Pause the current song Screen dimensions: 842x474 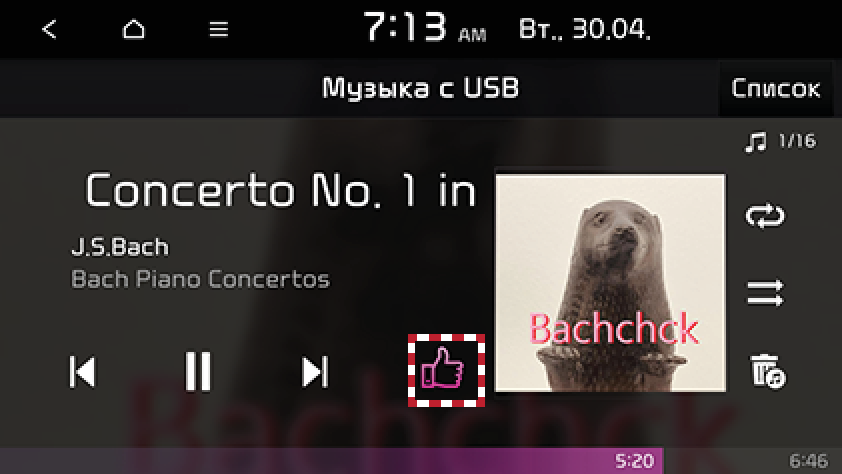click(x=198, y=371)
